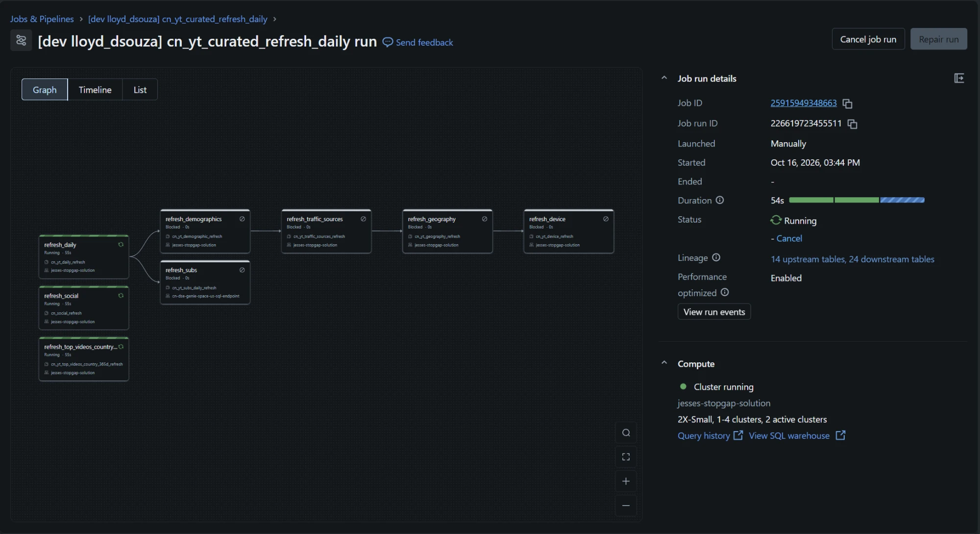Viewport: 980px width, 534px height.
Task: Open the View SQL warehouse link
Action: click(797, 435)
